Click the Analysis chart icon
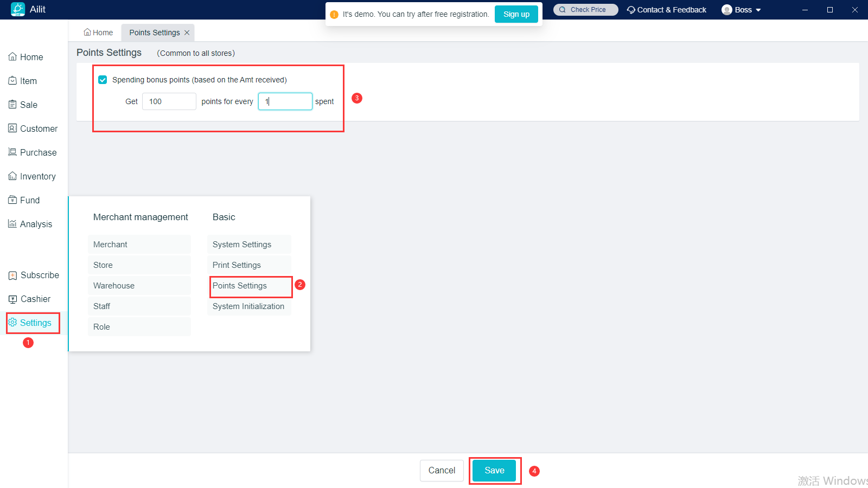This screenshot has height=488, width=868. tap(12, 224)
